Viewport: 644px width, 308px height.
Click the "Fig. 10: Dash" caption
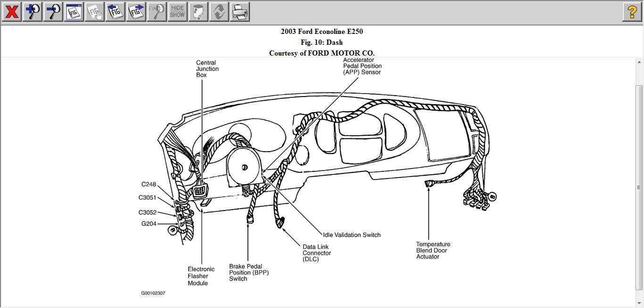pyautogui.click(x=322, y=42)
